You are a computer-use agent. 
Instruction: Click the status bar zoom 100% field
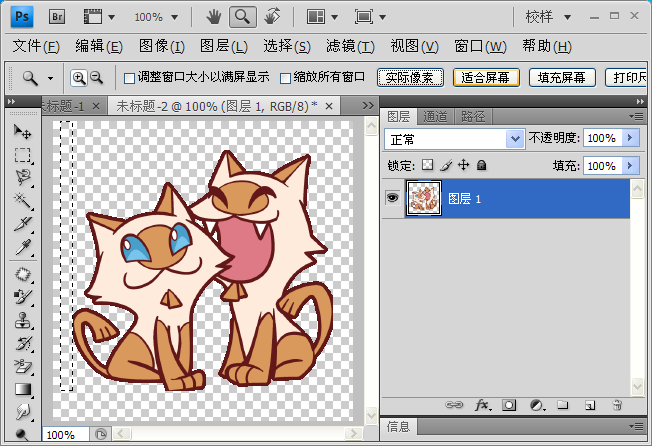tap(65, 435)
